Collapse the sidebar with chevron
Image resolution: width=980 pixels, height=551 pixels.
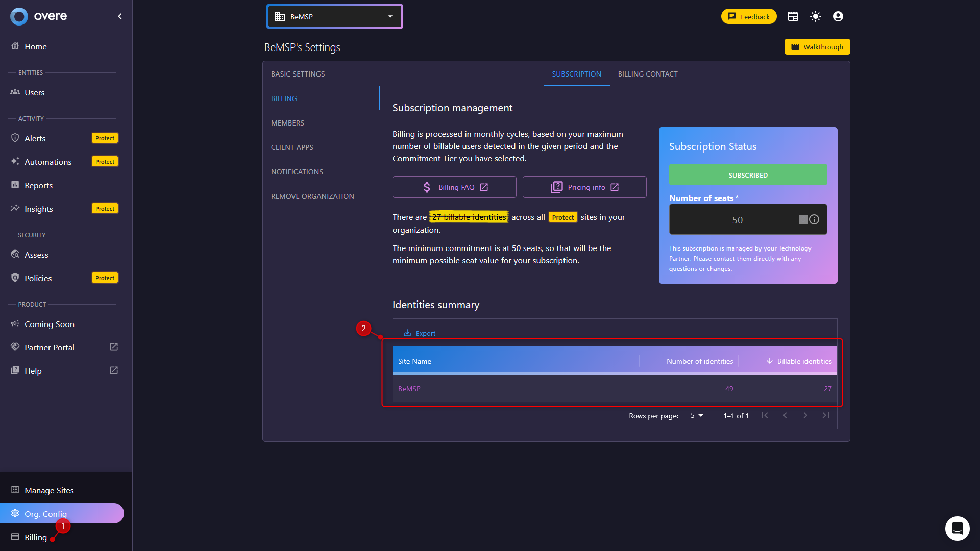coord(120,16)
